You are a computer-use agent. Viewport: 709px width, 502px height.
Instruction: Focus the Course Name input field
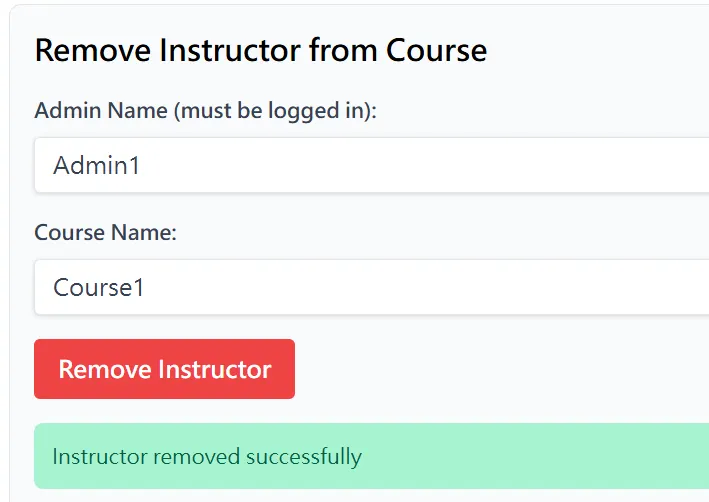370,288
